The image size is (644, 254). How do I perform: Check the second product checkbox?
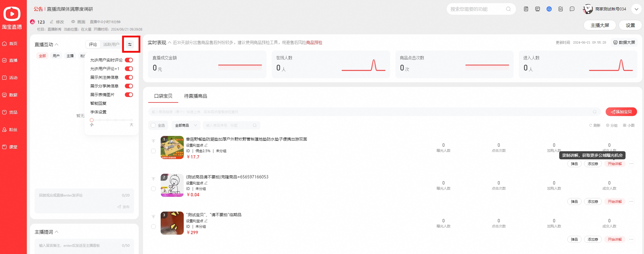click(x=153, y=189)
